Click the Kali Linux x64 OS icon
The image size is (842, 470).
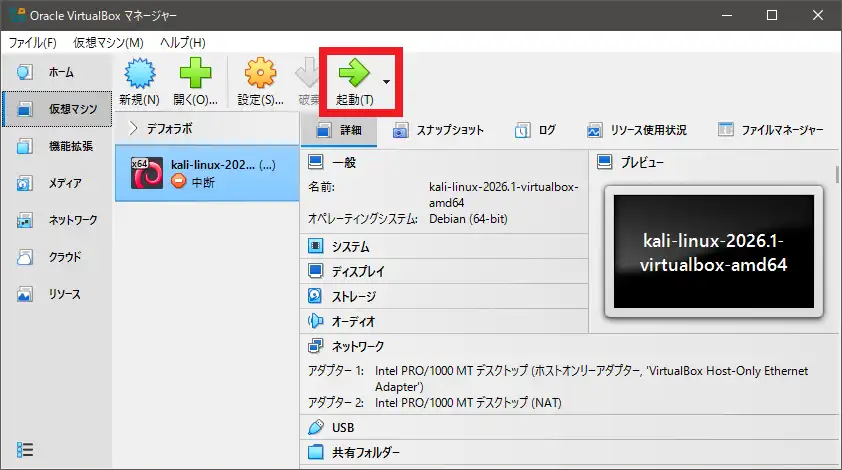pyautogui.click(x=147, y=173)
